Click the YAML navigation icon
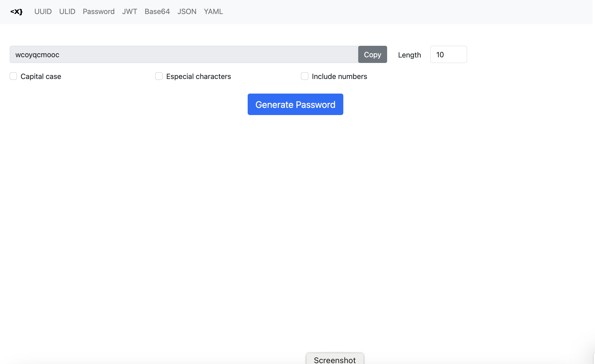The image size is (595, 364). pos(213,11)
